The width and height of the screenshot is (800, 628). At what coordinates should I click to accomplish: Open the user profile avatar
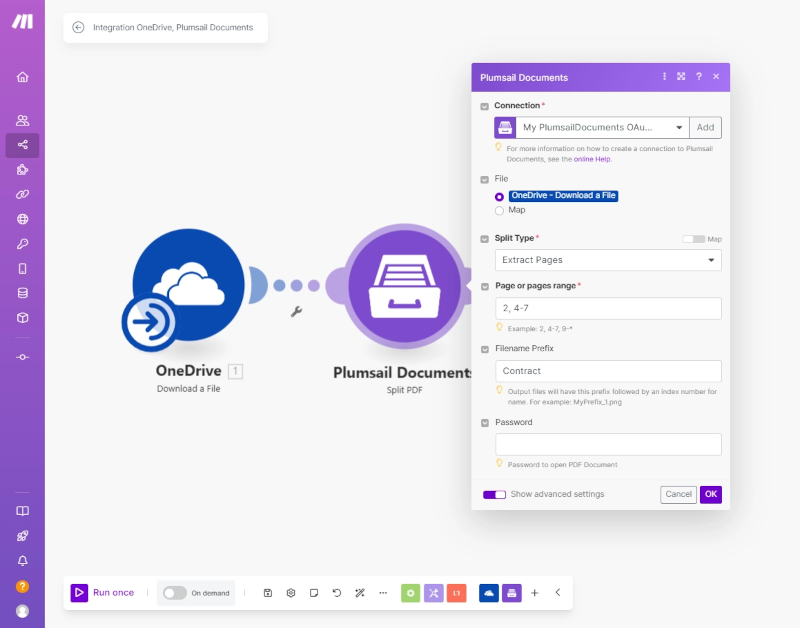point(22,611)
